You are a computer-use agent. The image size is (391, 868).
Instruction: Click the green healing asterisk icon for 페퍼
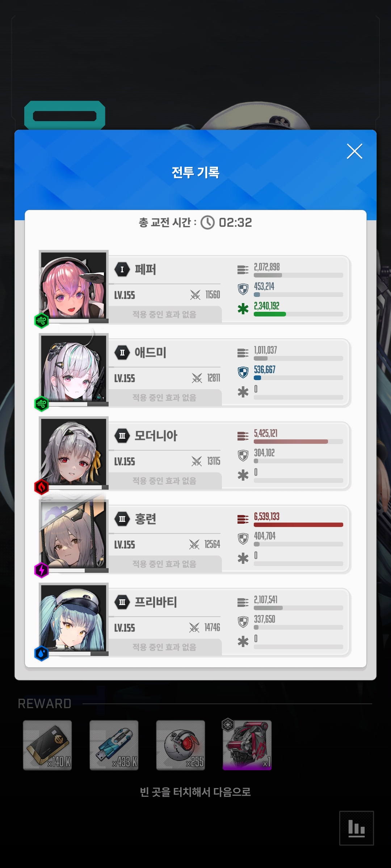[x=243, y=309]
